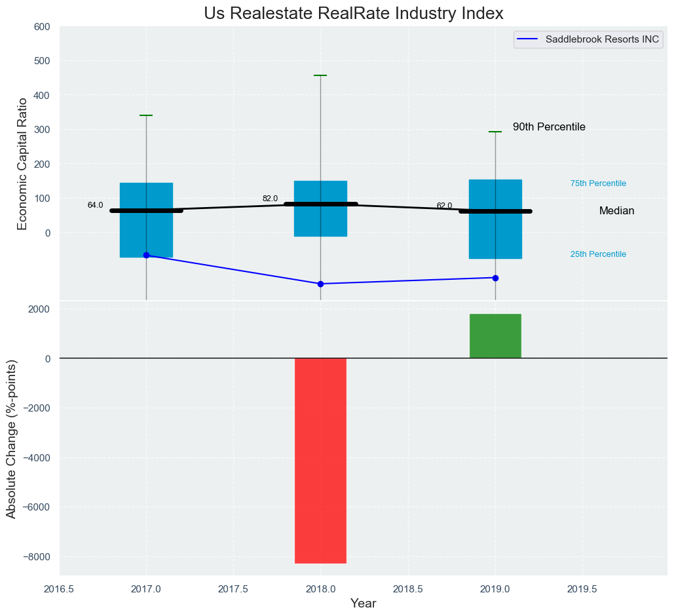Select the blue data point at 2019
The width and height of the screenshot is (674, 616).
[495, 278]
